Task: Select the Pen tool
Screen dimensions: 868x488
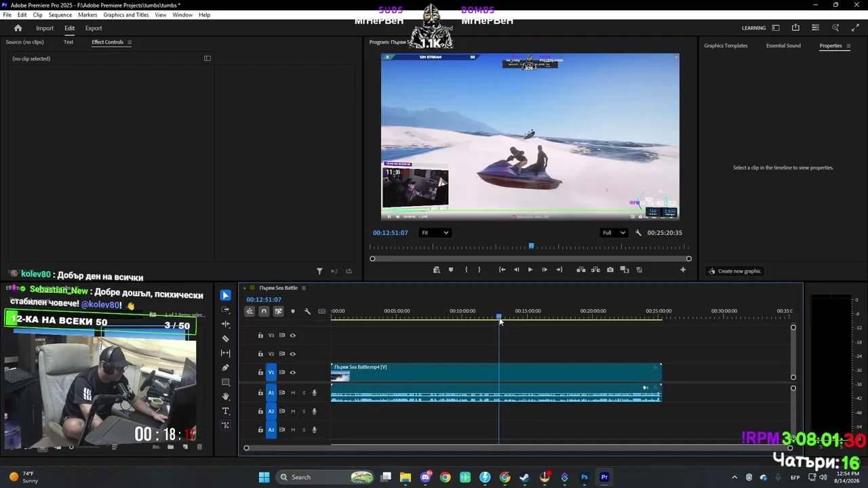Action: 226,367
